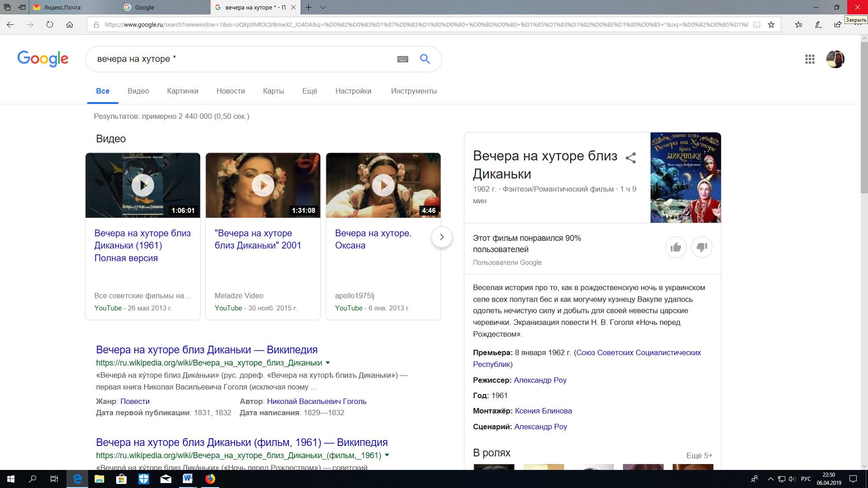Click into the Google search field
Image resolution: width=868 pixels, height=488 pixels.
(x=244, y=59)
